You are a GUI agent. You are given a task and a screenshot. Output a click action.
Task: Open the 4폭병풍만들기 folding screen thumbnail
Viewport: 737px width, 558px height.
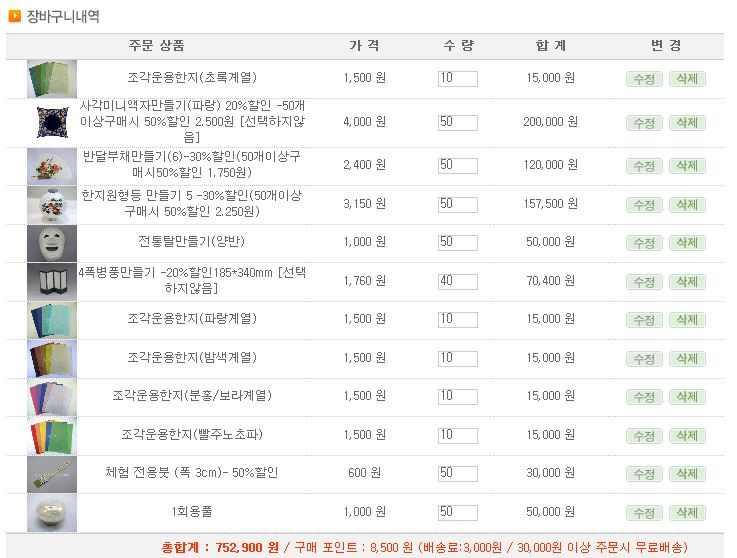[x=52, y=282]
